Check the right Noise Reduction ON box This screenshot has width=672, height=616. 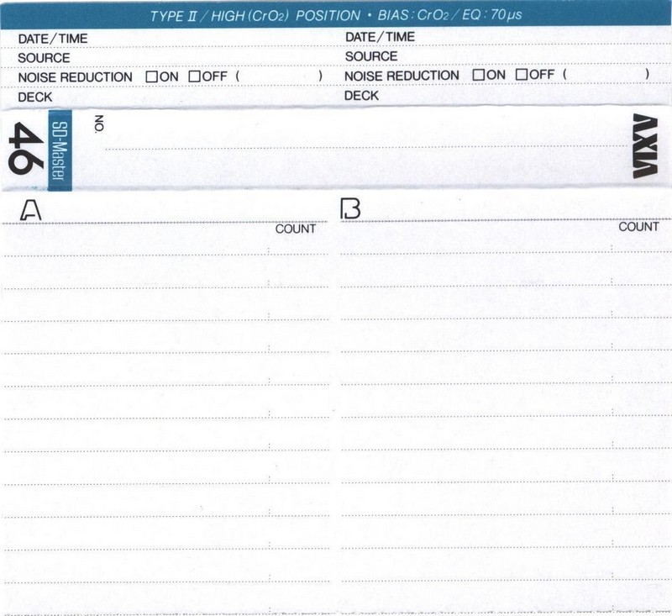[x=479, y=75]
